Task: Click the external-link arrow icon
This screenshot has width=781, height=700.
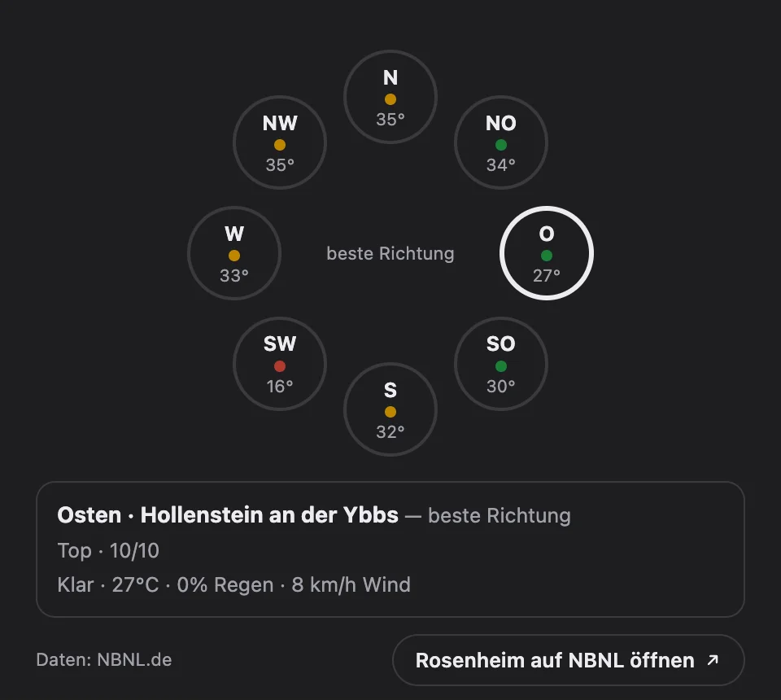Action: tap(713, 660)
